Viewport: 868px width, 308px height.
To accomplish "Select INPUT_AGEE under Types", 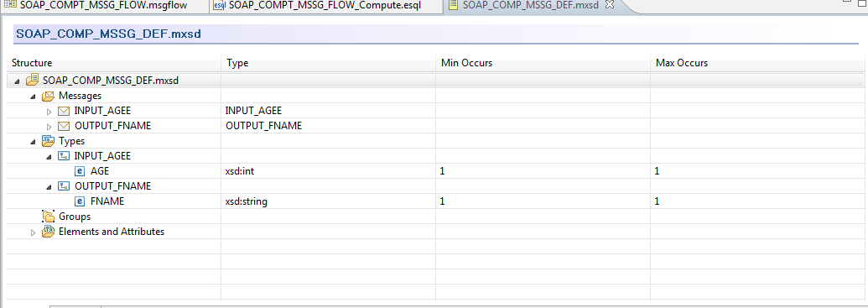I will point(102,156).
